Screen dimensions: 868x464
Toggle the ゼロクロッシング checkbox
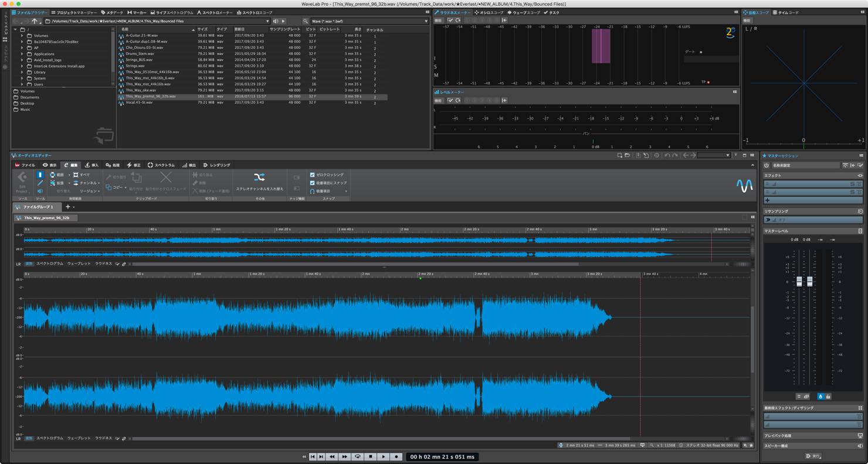312,175
